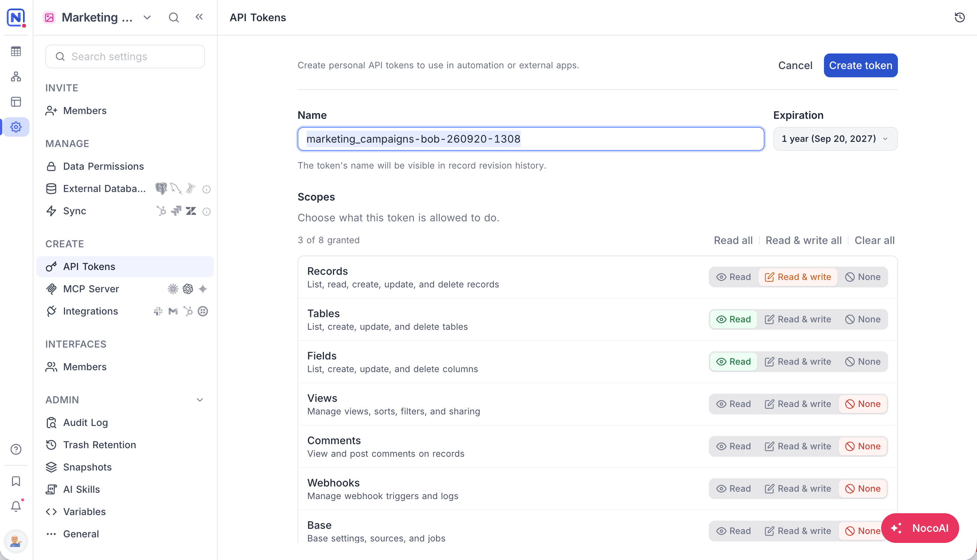
Task: Select the settings gear icon in left rail
Action: tap(16, 127)
